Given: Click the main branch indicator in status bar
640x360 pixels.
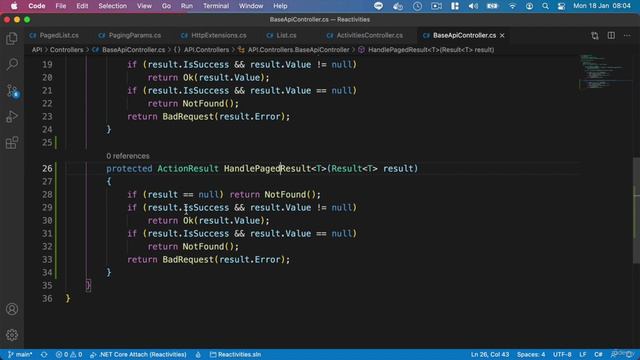Looking at the screenshot, I should [x=20, y=354].
